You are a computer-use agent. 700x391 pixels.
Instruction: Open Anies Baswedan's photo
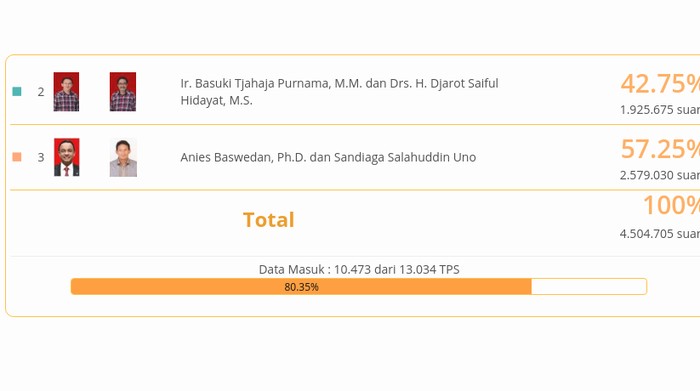(67, 157)
